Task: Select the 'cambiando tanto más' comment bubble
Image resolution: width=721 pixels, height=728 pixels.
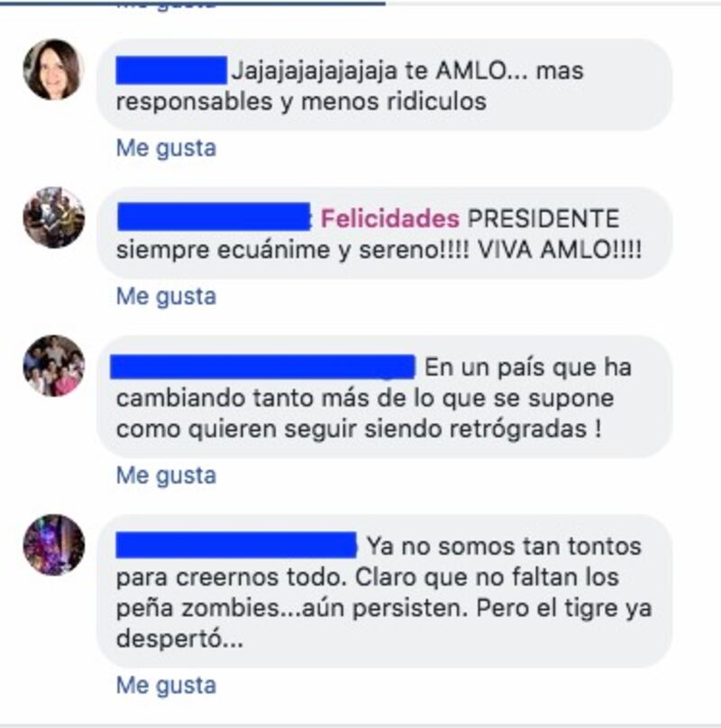Action: [x=384, y=397]
